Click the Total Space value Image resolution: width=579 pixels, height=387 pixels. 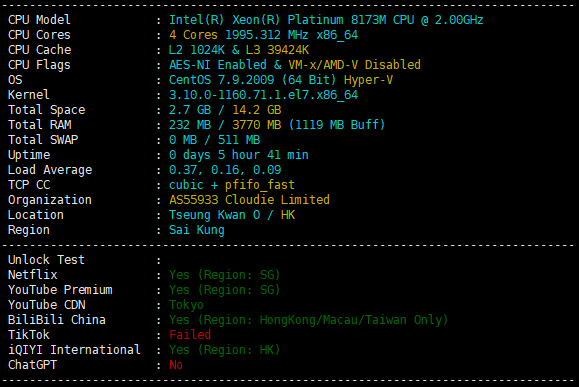[225, 110]
